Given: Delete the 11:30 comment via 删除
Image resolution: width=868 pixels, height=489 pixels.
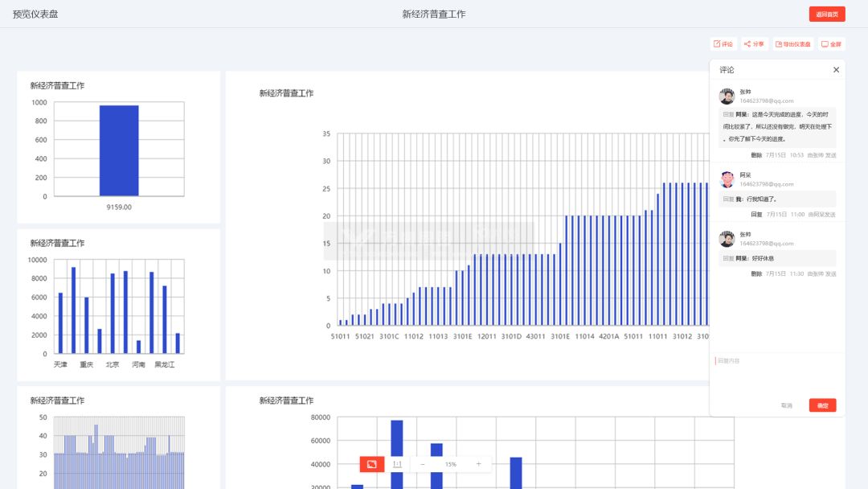Looking at the screenshot, I should (x=757, y=273).
